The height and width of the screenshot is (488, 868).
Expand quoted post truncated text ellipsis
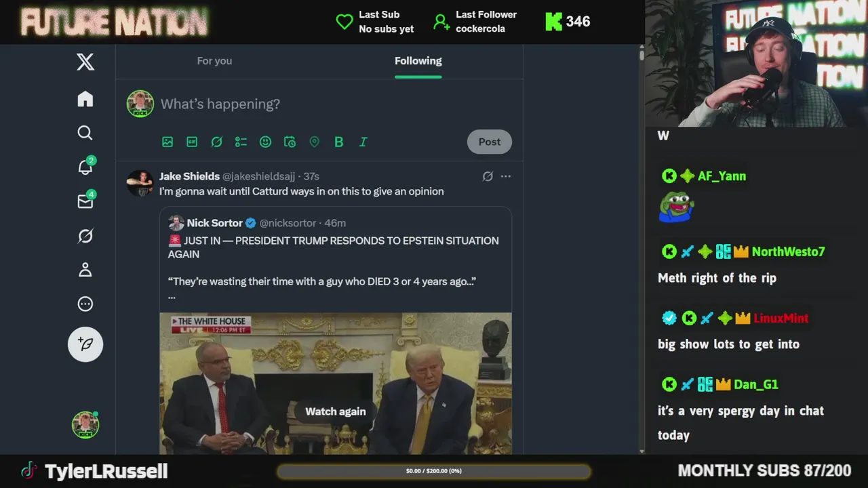pyautogui.click(x=172, y=296)
